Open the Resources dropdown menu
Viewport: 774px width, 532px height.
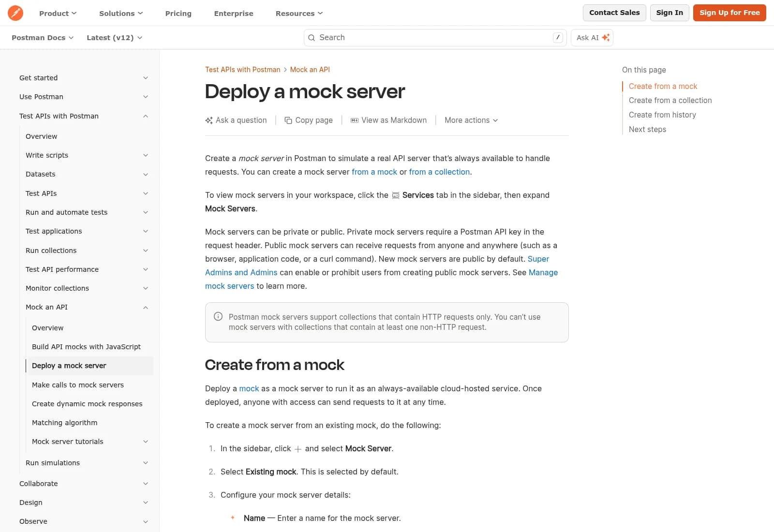299,13
